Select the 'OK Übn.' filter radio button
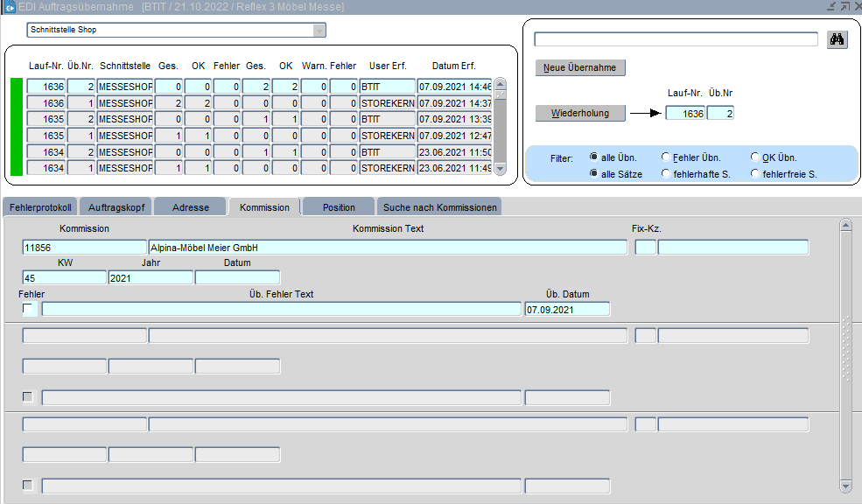 point(756,157)
